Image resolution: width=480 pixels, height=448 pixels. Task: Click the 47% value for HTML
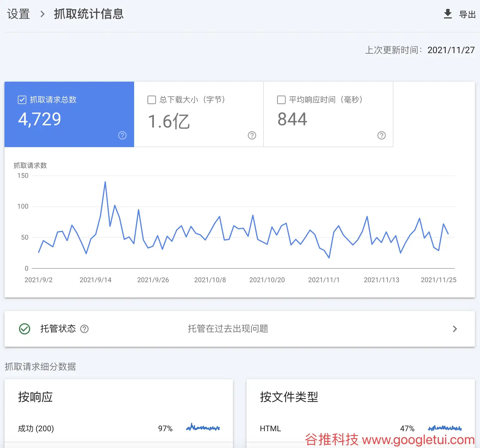[407, 428]
